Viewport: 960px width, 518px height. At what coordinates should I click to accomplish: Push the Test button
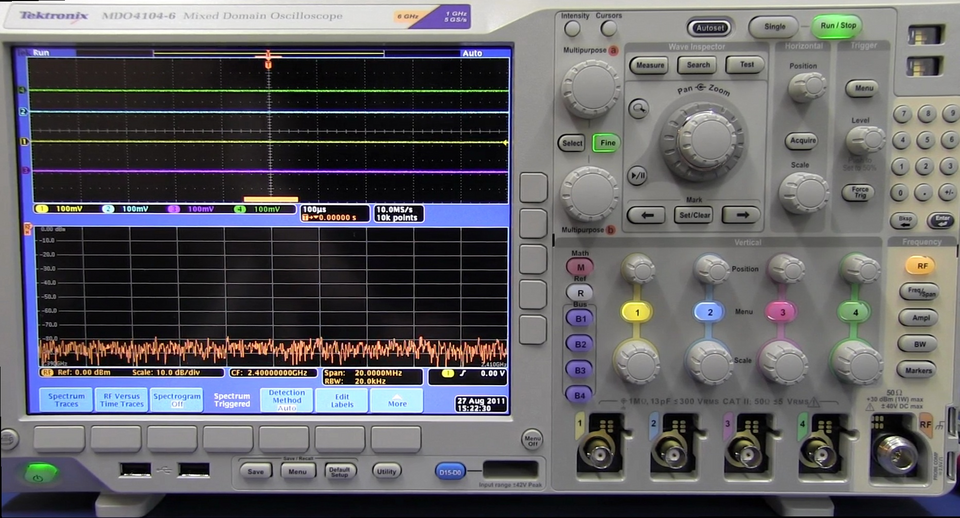746,64
